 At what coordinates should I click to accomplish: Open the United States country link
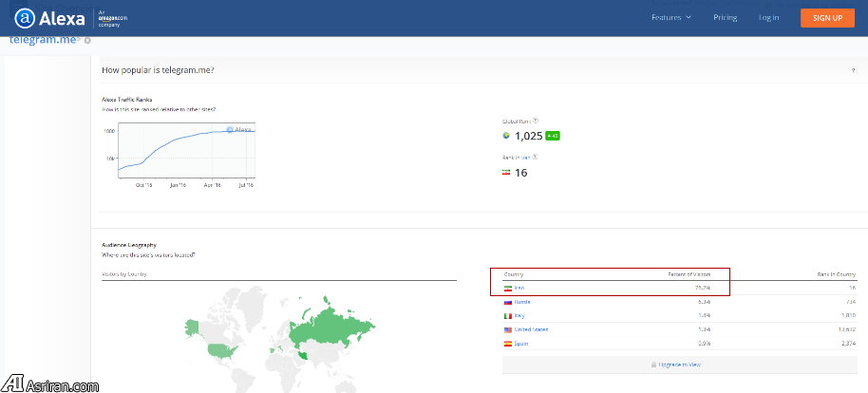pos(532,329)
